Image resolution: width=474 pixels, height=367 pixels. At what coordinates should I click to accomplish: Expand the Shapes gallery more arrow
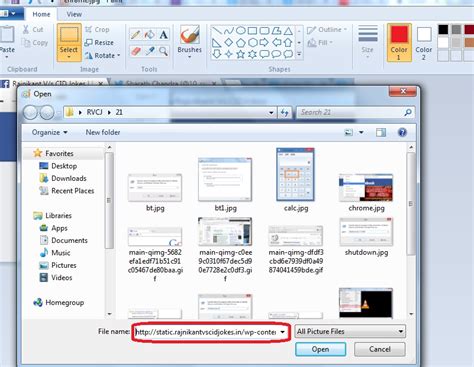coord(299,54)
